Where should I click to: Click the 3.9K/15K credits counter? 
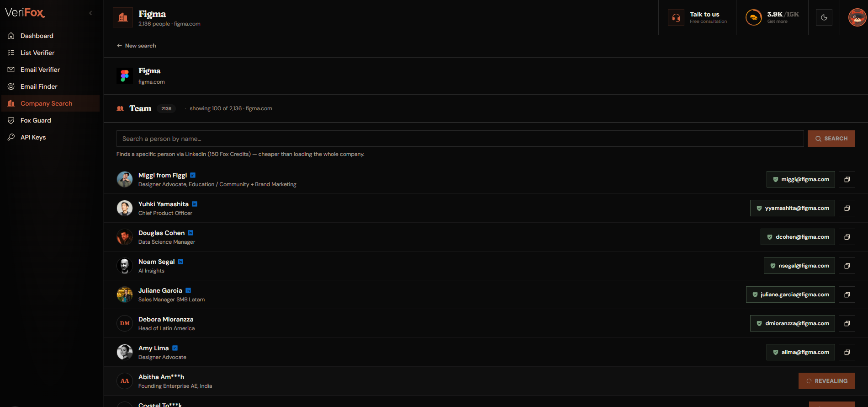point(783,14)
